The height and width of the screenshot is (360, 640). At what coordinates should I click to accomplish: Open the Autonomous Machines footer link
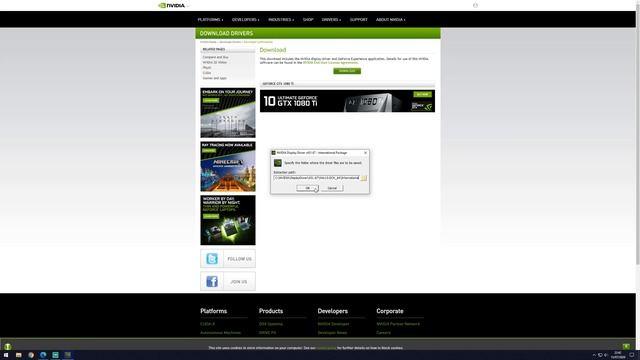pos(220,333)
